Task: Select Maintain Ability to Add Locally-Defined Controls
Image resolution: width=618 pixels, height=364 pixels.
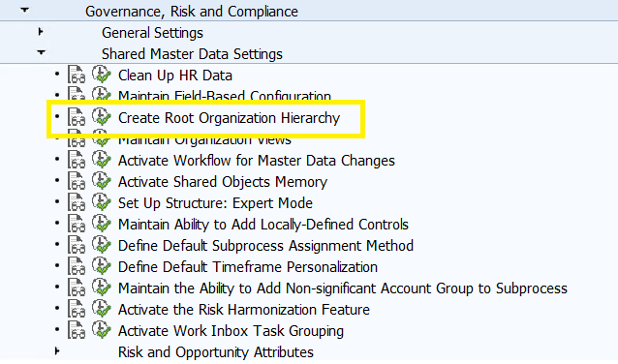Action: tap(263, 225)
